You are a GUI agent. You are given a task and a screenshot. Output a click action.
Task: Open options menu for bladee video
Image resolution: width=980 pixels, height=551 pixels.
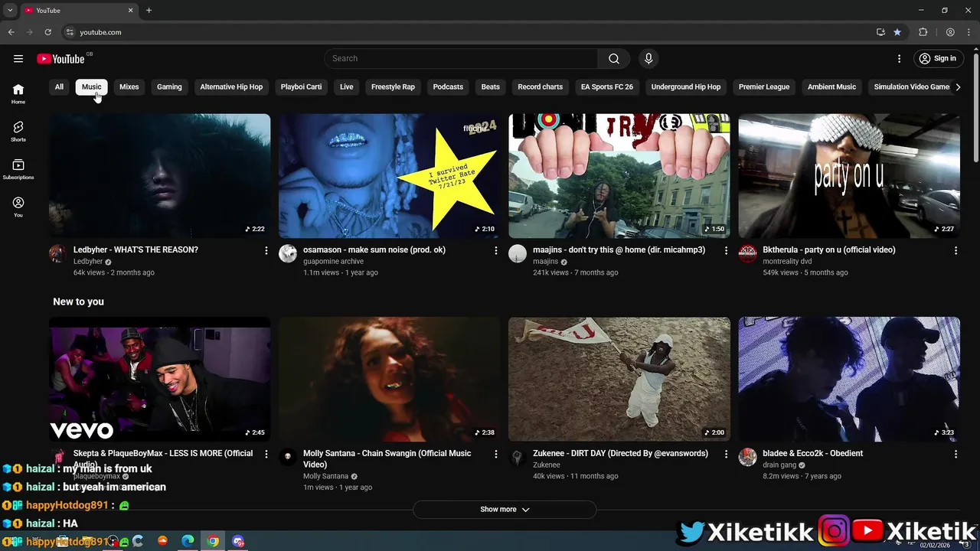(955, 454)
